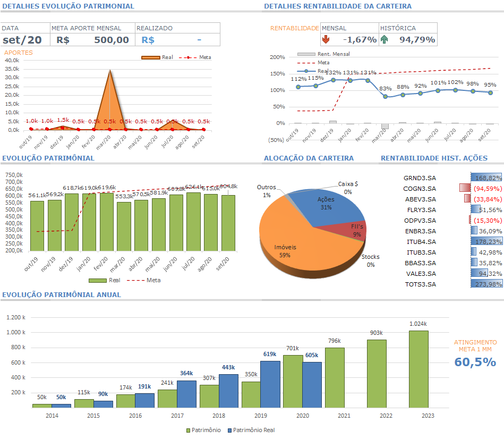The height and width of the screenshot is (439, 504).
Task: Click the FII's 9% pie slice
Action: click(x=351, y=229)
